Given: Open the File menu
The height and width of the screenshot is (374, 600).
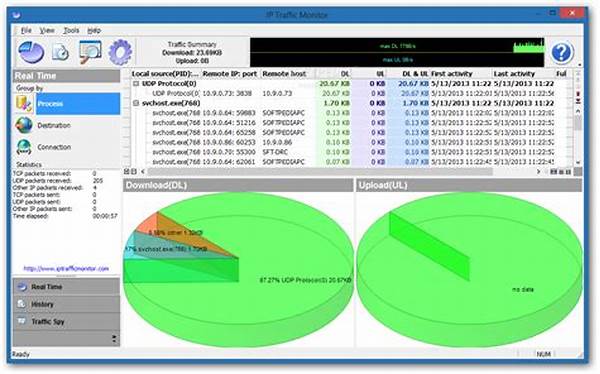Looking at the screenshot, I should (26, 30).
